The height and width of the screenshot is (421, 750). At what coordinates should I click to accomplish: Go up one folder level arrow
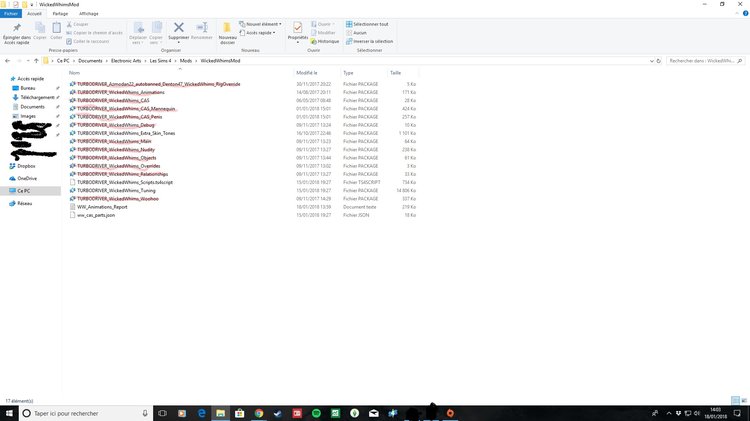coord(36,61)
